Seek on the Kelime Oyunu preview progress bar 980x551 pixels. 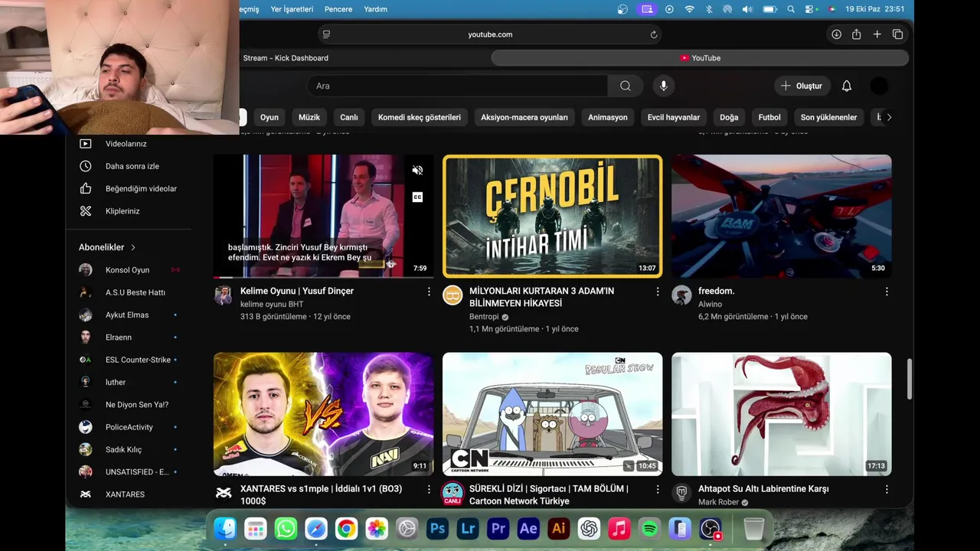[323, 276]
